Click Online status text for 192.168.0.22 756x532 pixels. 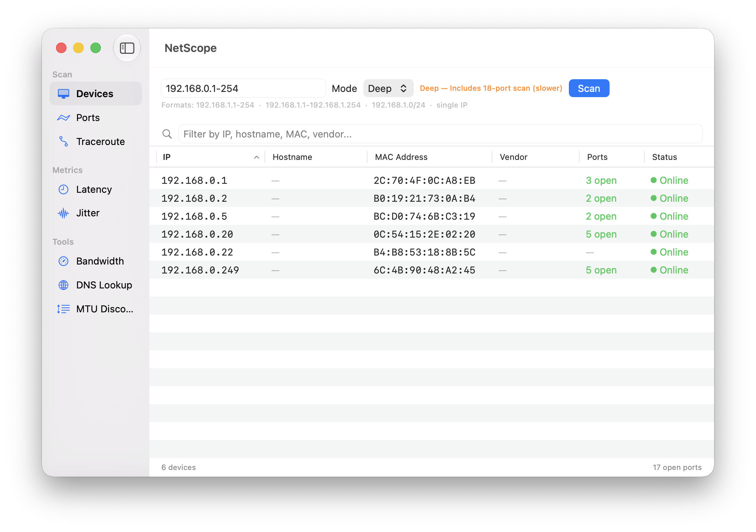click(674, 252)
